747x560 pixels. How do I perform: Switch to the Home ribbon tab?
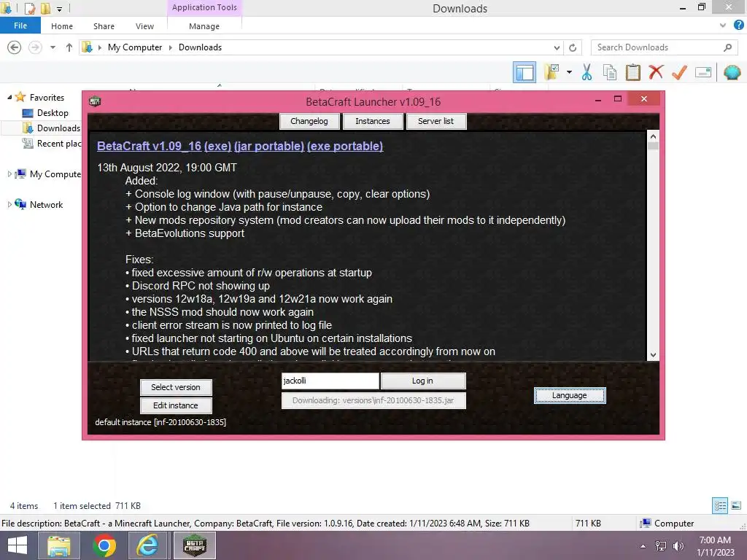[x=62, y=26]
